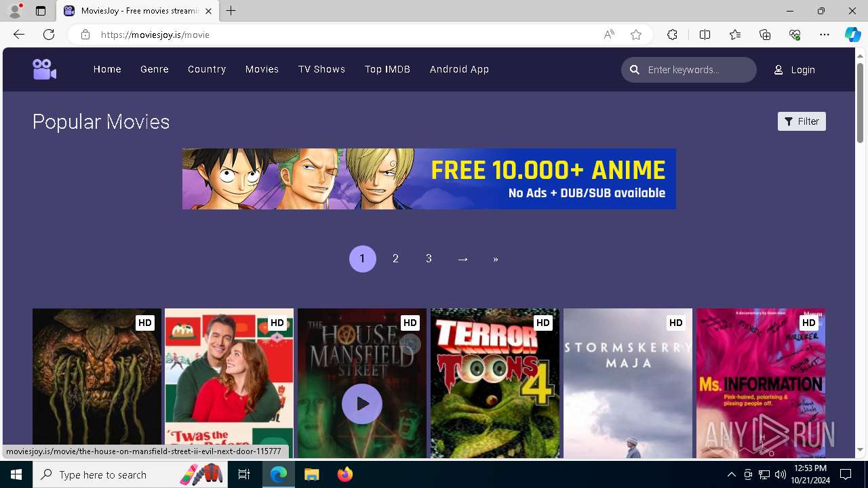Click the taskbar search box
The image size is (868, 488).
[x=131, y=474]
